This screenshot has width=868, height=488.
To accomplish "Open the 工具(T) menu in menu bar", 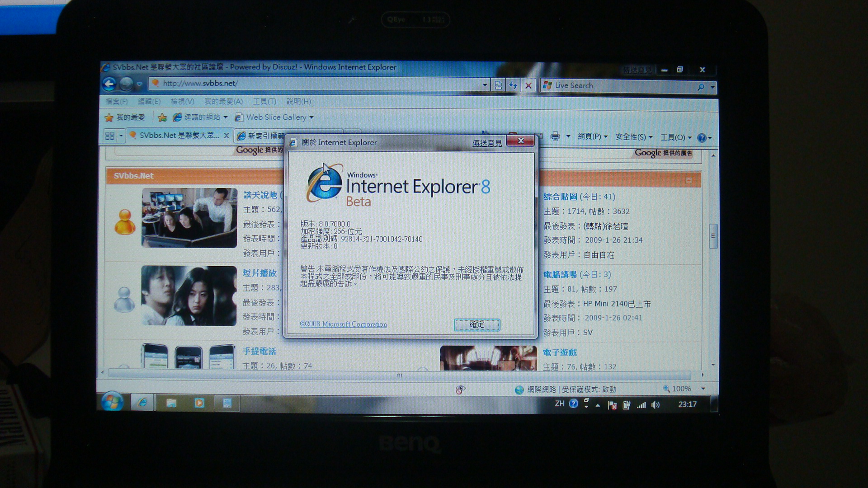I will point(264,101).
